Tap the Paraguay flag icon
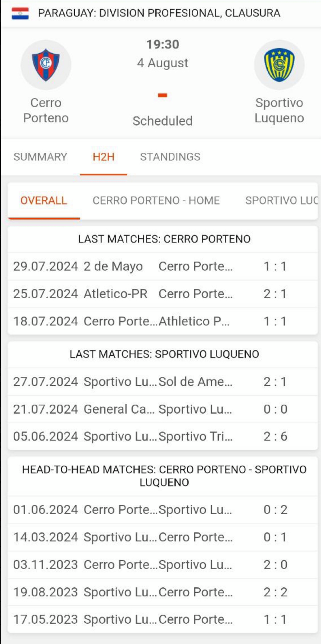The image size is (321, 644). coord(20,13)
